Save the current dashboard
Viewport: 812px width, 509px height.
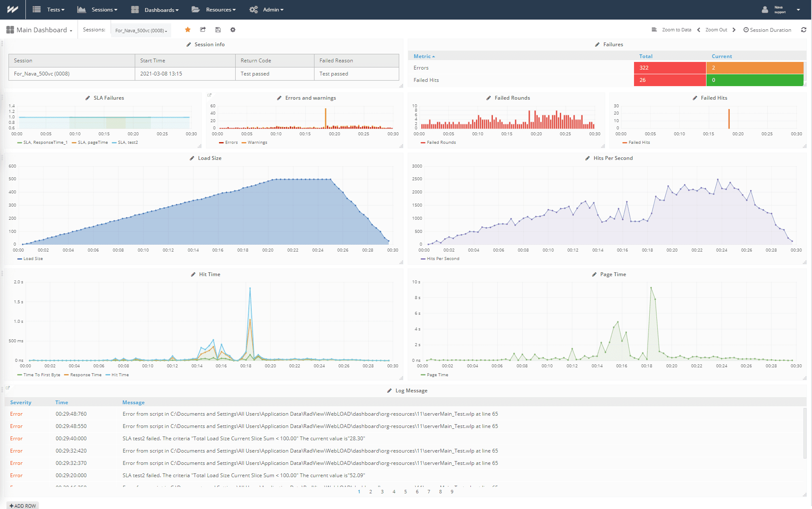pyautogui.click(x=218, y=30)
